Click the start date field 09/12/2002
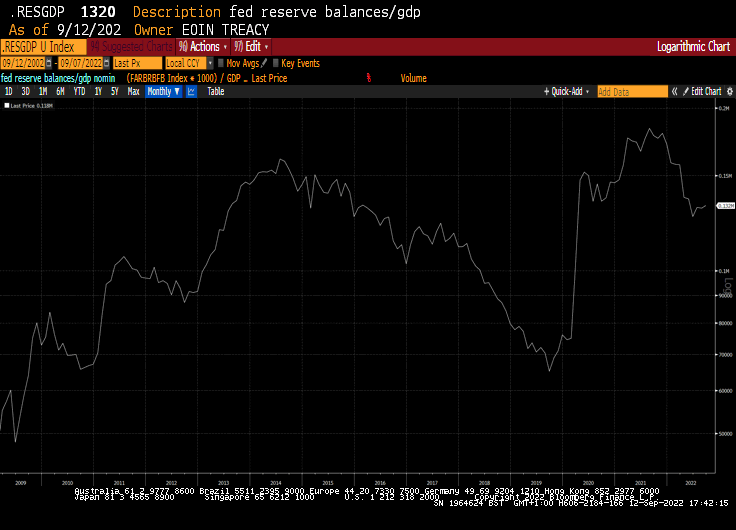Screen dimensions: 736x530 point(23,63)
